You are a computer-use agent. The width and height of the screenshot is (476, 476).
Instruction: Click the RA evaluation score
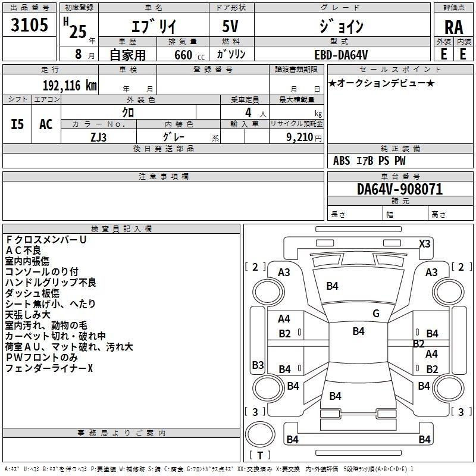tap(454, 27)
